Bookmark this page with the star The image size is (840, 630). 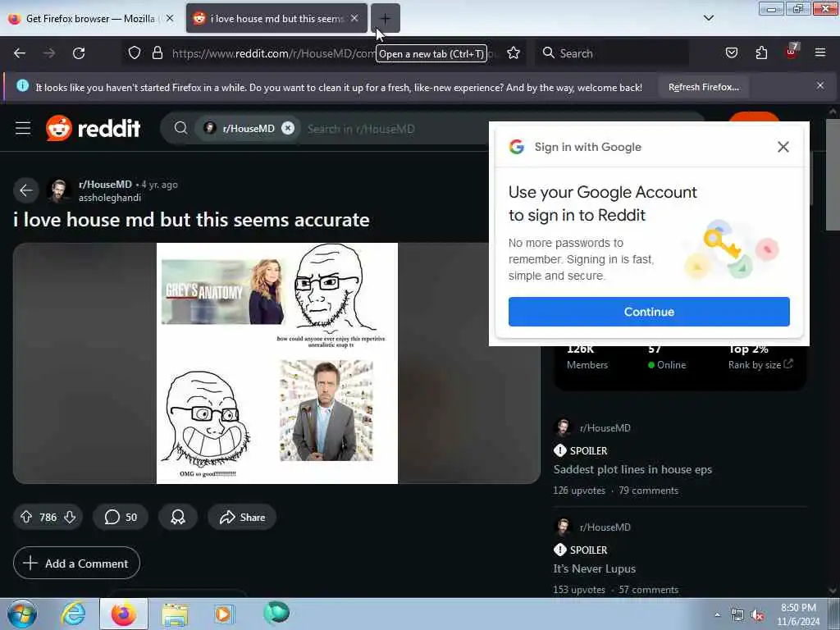coord(514,53)
